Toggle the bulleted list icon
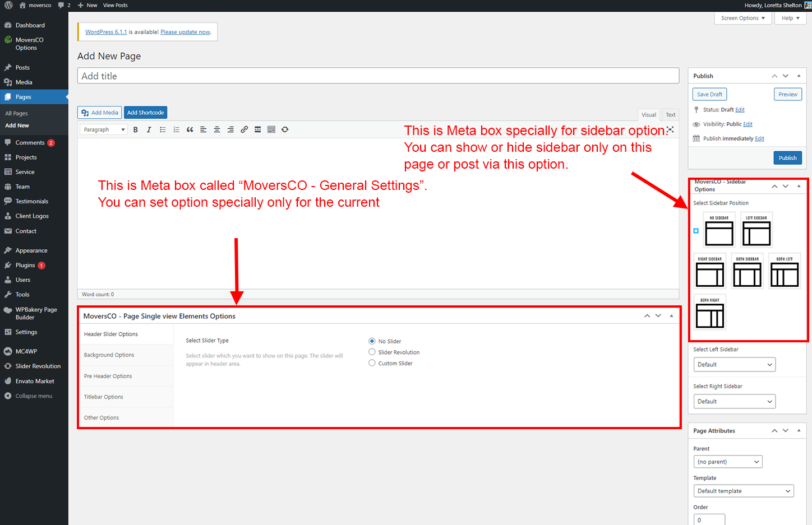This screenshot has width=812, height=525. (163, 129)
